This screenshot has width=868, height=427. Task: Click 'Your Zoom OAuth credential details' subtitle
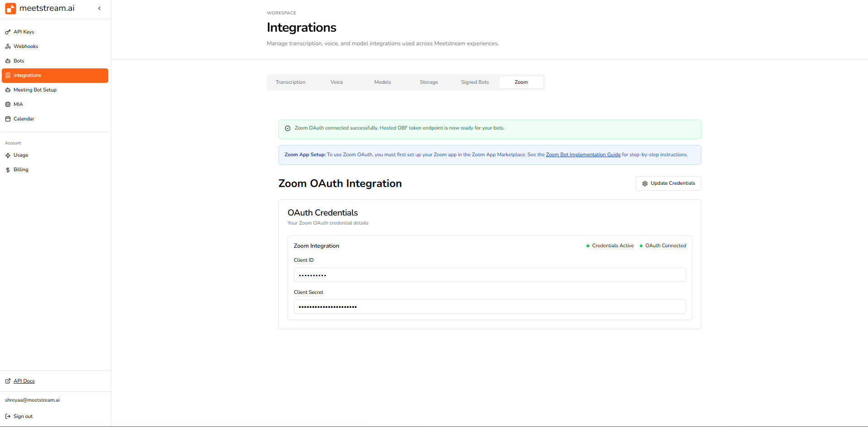328,223
